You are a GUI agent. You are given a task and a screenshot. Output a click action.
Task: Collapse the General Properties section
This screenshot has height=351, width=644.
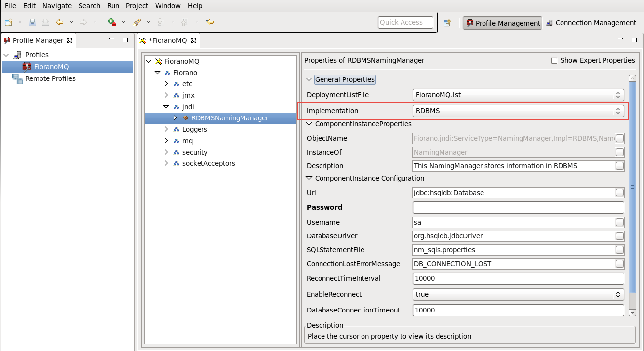(x=309, y=79)
